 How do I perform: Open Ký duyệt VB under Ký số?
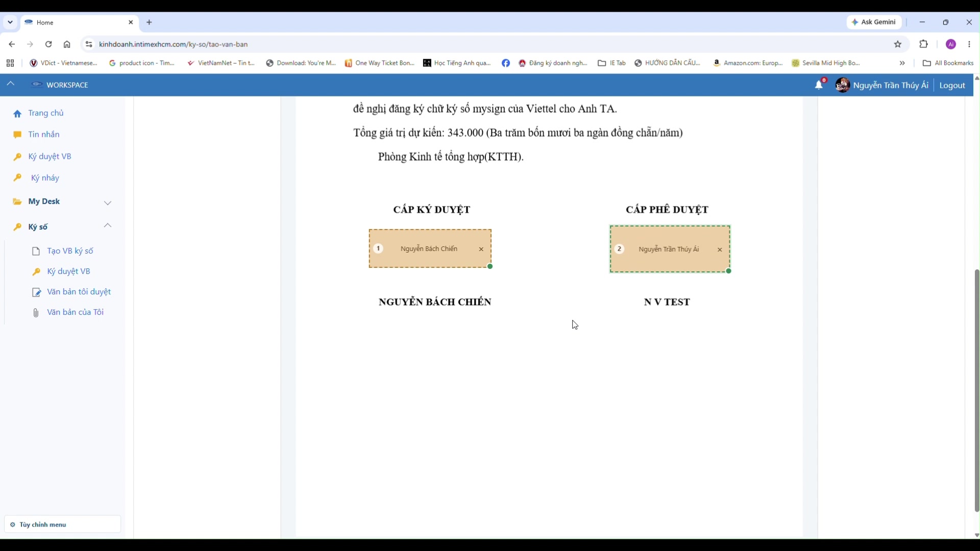[x=68, y=271]
